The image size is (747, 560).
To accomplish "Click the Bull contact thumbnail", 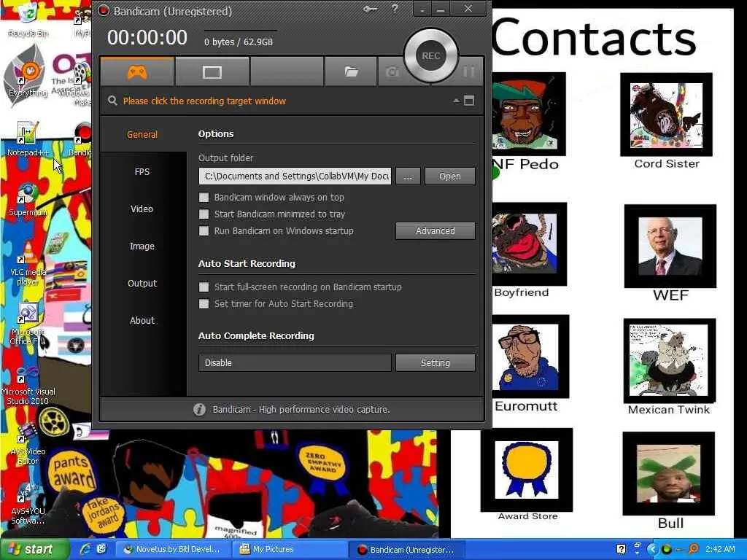I will point(669,473).
